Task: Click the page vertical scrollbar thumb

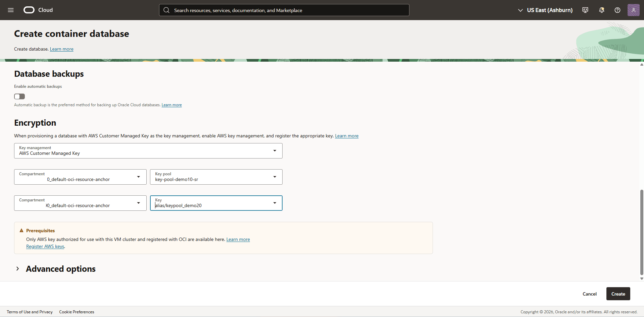Action: 642,232
